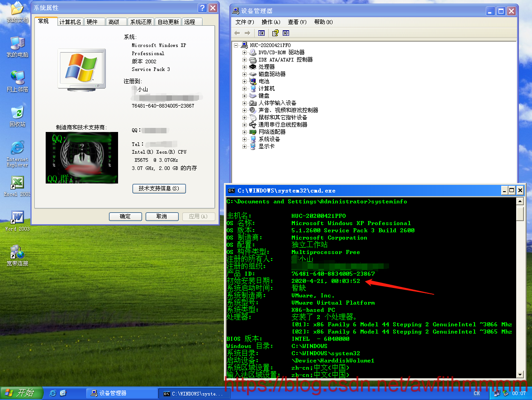Viewport: 532px width, 400px height.
Task: Click the cmd window scroll down arrow
Action: [520, 375]
